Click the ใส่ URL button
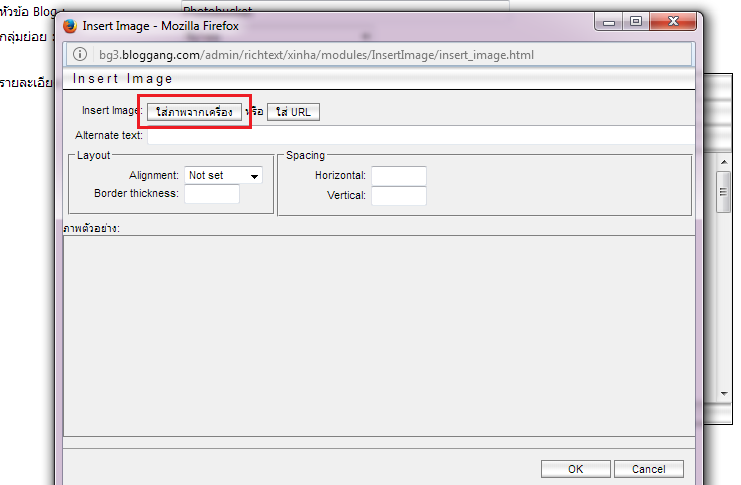The height and width of the screenshot is (485, 741). tap(293, 112)
